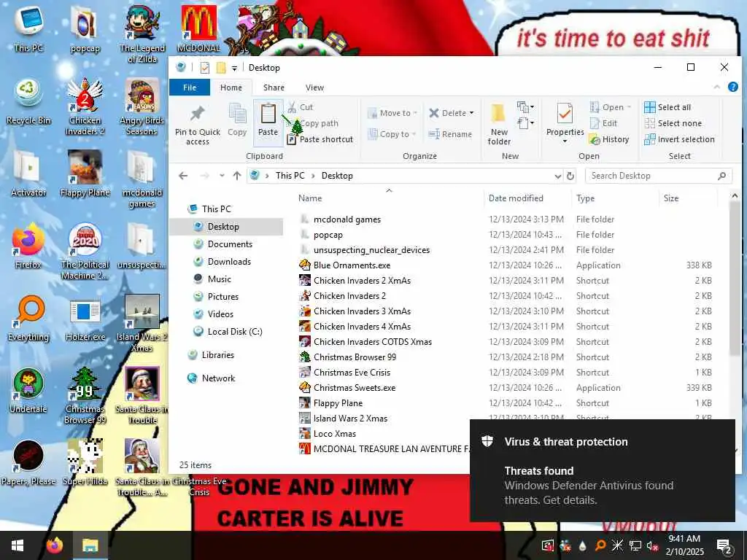Image resolution: width=747 pixels, height=560 pixels.
Task: Switch to the Share ribbon tab
Action: pyautogui.click(x=274, y=87)
